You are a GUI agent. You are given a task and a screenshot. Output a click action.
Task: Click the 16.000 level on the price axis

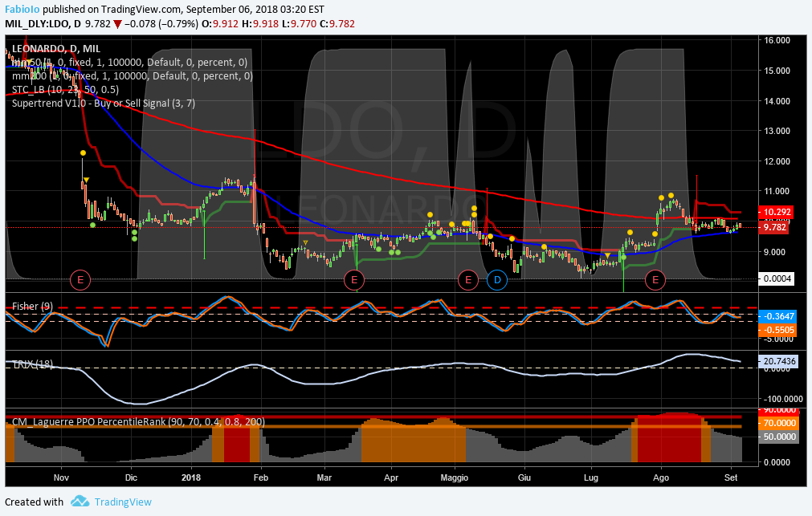click(777, 40)
